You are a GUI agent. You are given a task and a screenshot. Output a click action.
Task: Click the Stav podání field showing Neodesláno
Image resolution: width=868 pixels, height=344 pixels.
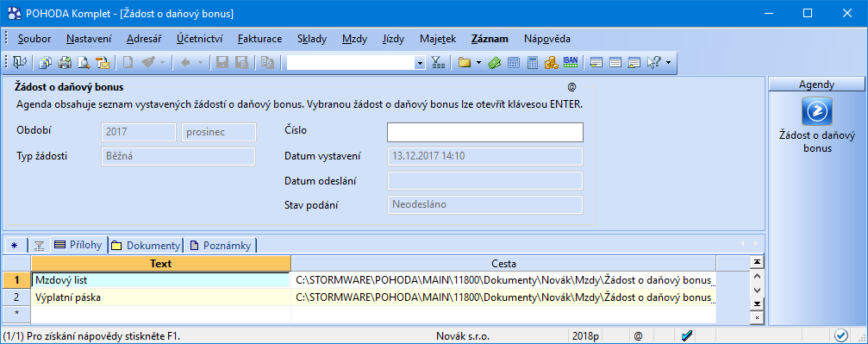[x=485, y=205]
